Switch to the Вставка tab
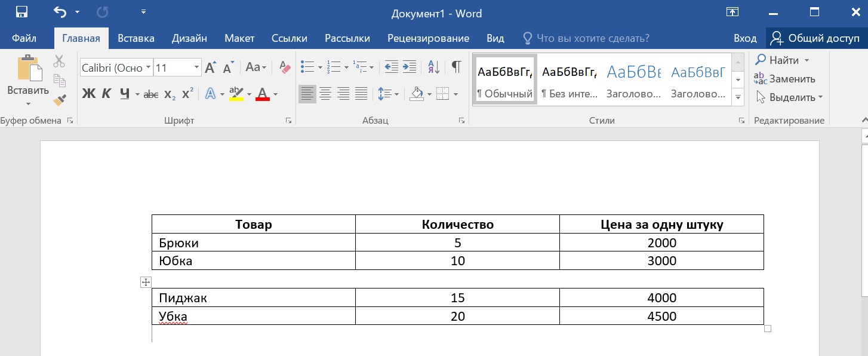Image resolution: width=868 pixels, height=356 pixels. click(x=136, y=38)
